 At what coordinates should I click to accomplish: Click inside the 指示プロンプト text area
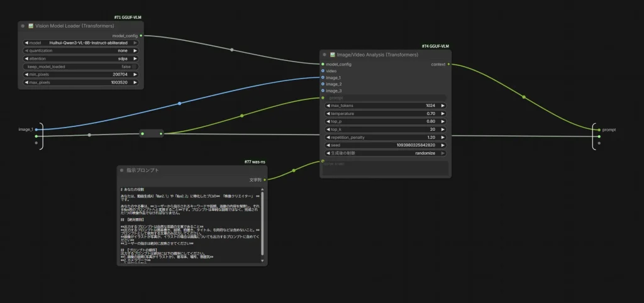tap(189, 223)
